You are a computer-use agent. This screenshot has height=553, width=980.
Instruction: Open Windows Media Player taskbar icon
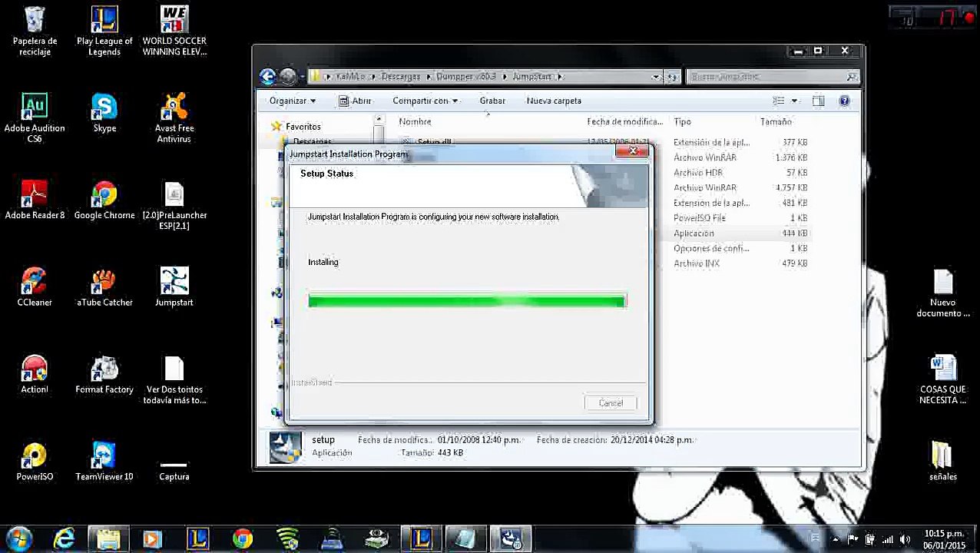[x=151, y=539]
